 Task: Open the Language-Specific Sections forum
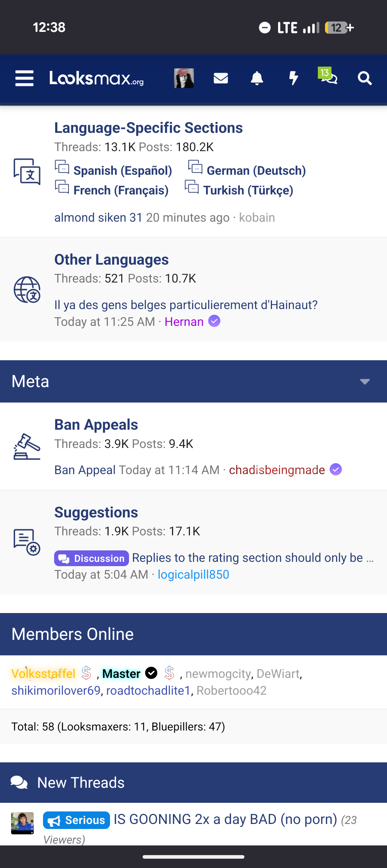click(148, 128)
